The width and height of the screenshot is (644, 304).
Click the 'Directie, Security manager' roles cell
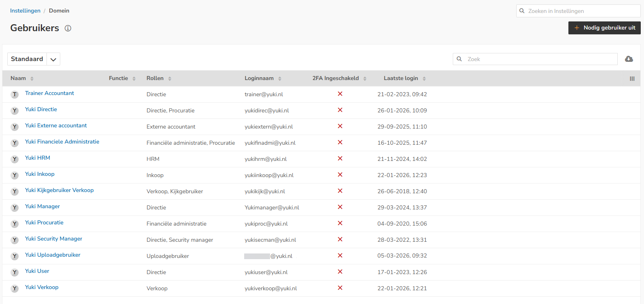(179, 240)
